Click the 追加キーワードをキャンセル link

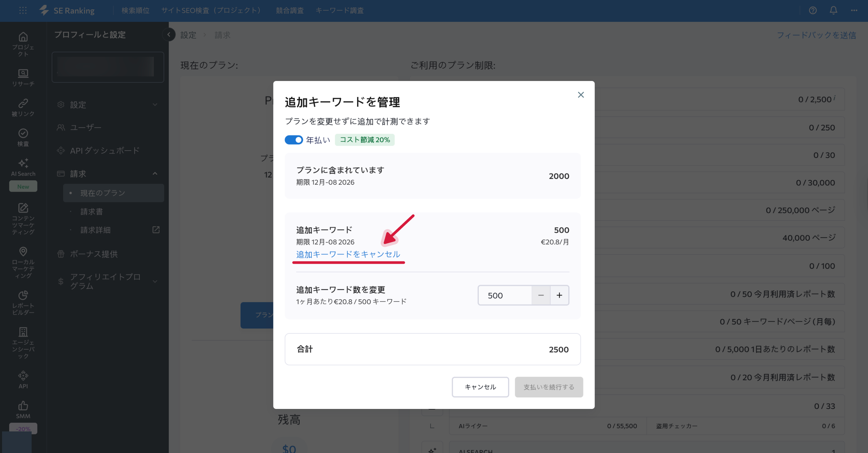[x=348, y=254]
